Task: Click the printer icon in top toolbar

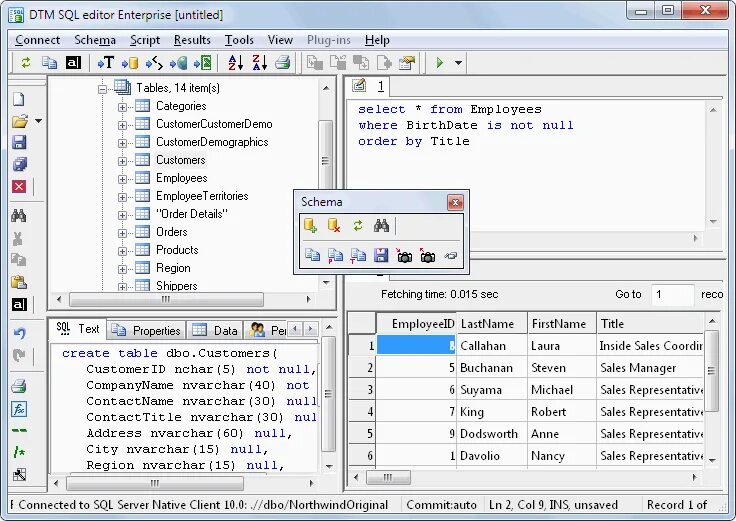Action: click(283, 62)
